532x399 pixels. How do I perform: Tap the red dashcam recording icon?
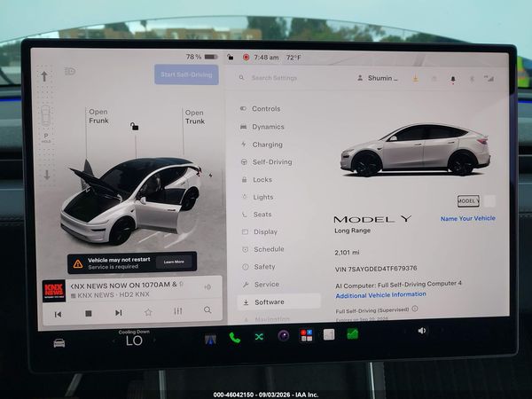[246, 58]
